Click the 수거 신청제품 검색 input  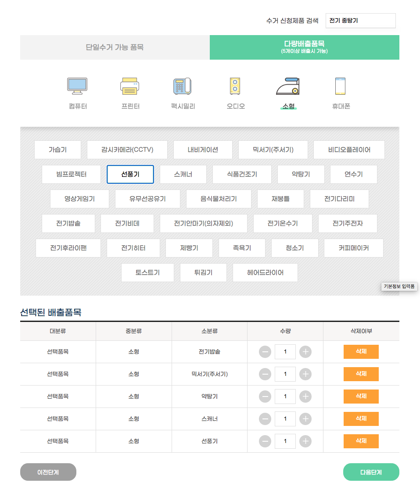pos(360,21)
